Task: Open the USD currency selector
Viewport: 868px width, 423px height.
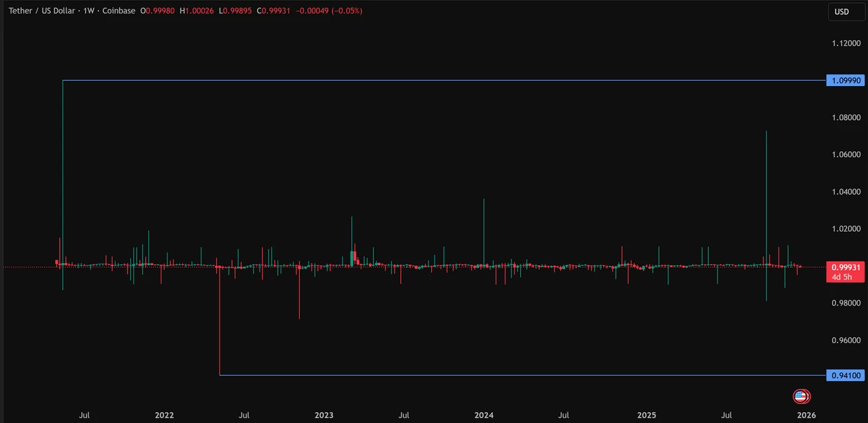Action: coord(846,12)
